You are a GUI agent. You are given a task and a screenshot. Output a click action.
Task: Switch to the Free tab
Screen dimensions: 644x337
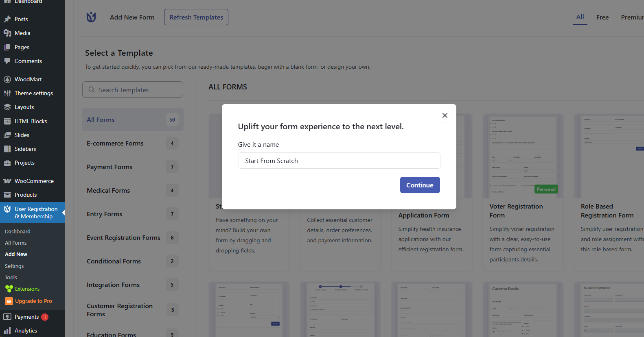coord(602,17)
